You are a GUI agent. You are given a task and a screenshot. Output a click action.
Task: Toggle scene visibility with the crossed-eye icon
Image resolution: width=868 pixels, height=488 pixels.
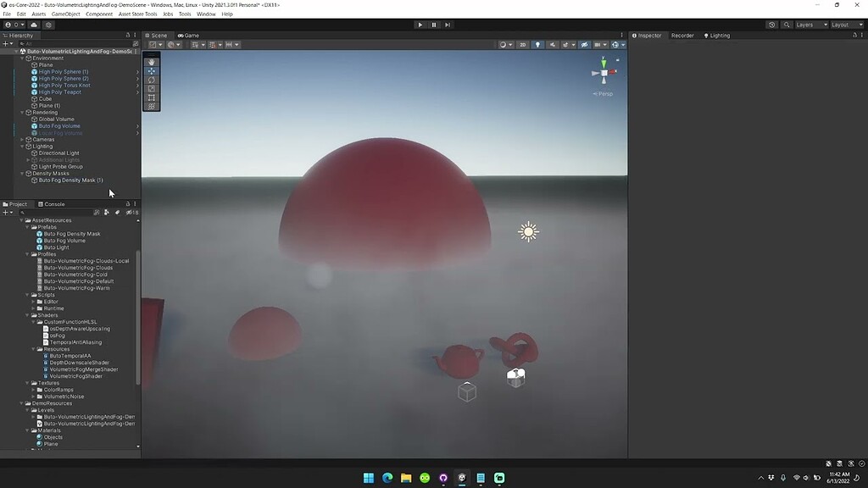[x=585, y=44]
